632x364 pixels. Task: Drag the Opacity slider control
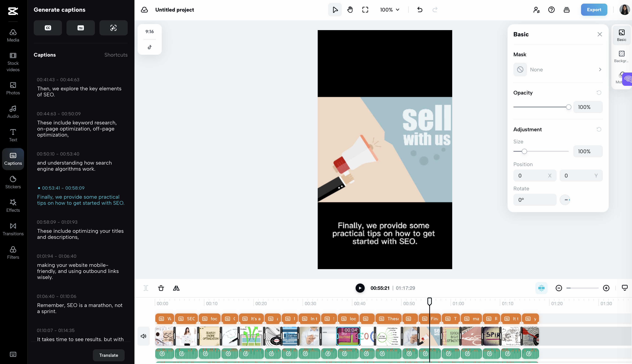569,107
